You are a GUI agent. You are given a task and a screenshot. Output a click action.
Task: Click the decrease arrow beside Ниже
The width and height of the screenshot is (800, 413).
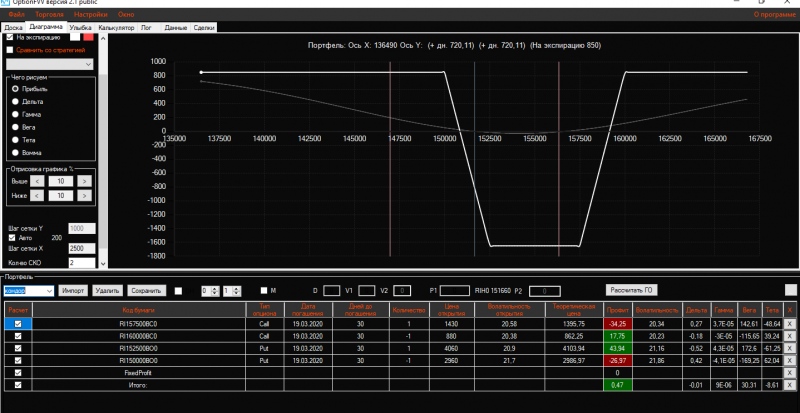click(x=36, y=196)
